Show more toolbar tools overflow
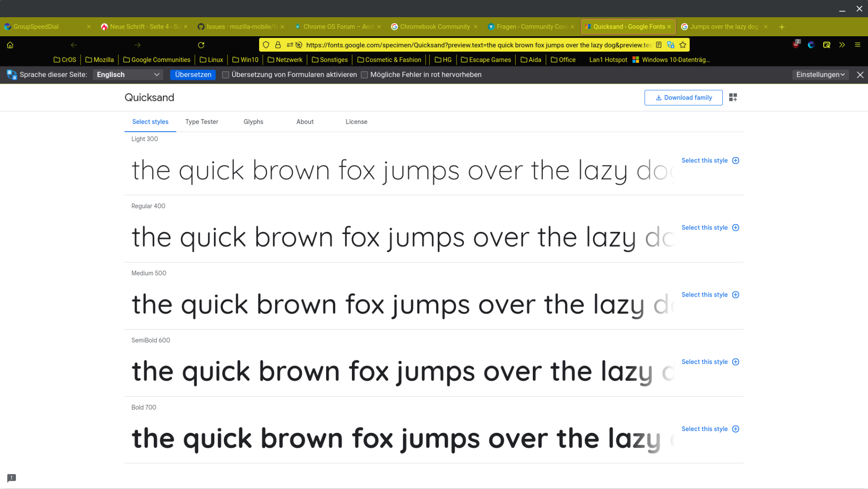Screen dimensions: 868x489 click(842, 45)
